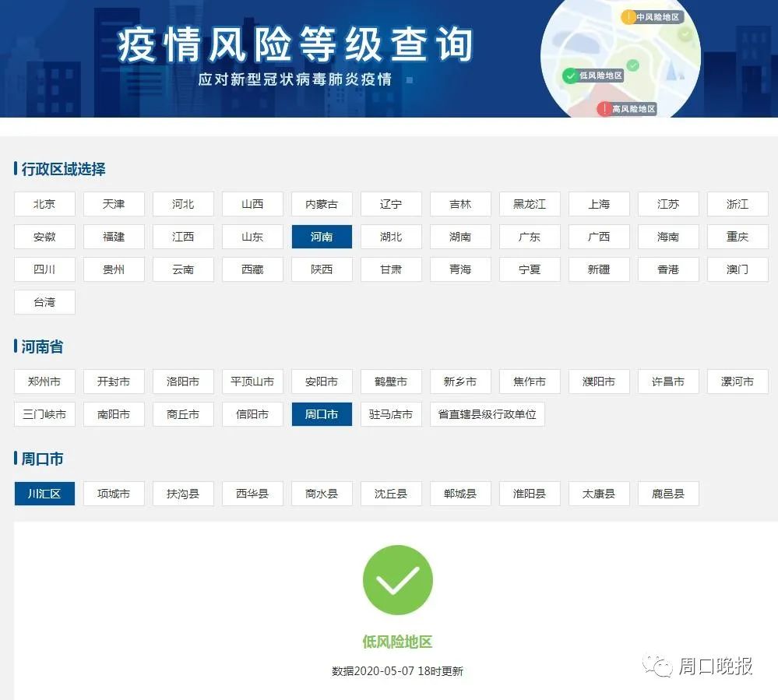Open 省直辖县级行政单位 option
778x700 pixels.
click(487, 414)
